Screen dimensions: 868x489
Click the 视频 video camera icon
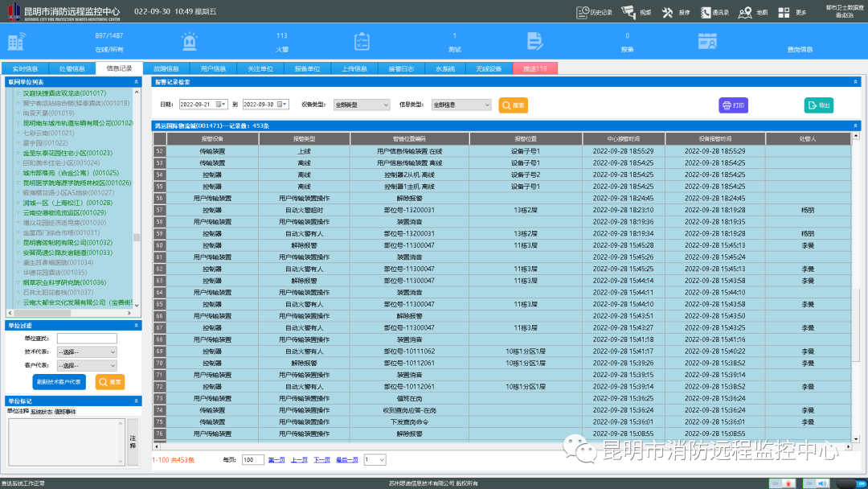(629, 11)
